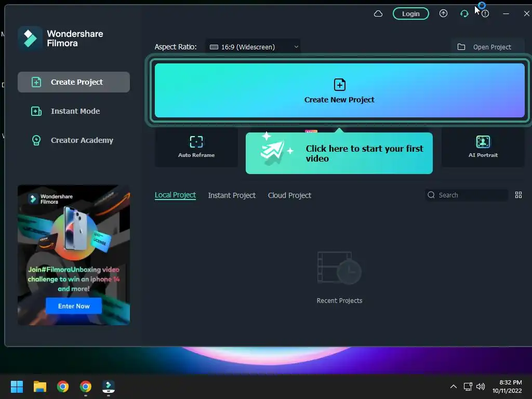This screenshot has width=532, height=399.
Task: Open the volume speaker tray icon
Action: [x=481, y=387]
